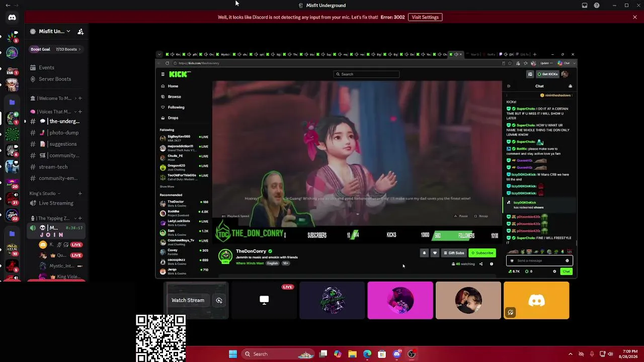Viewport: 644px width, 362px height.
Task: Collapse The Yapping Z... category
Action: (53, 219)
